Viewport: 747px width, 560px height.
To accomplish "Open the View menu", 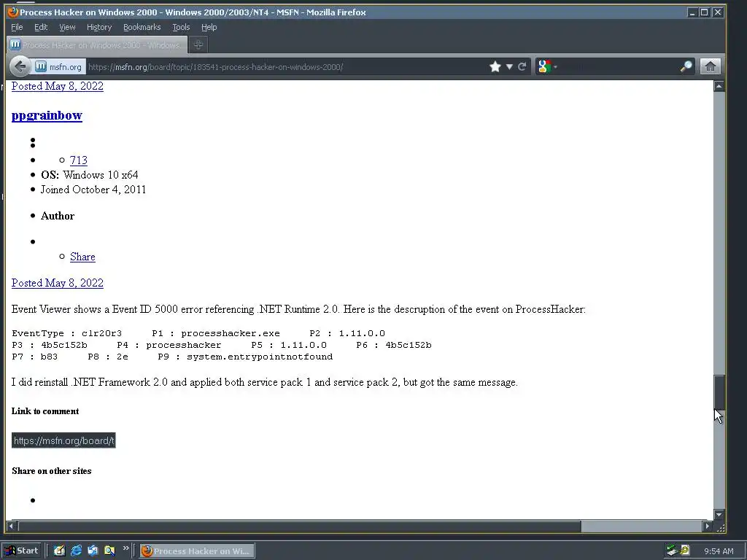I will (x=67, y=27).
